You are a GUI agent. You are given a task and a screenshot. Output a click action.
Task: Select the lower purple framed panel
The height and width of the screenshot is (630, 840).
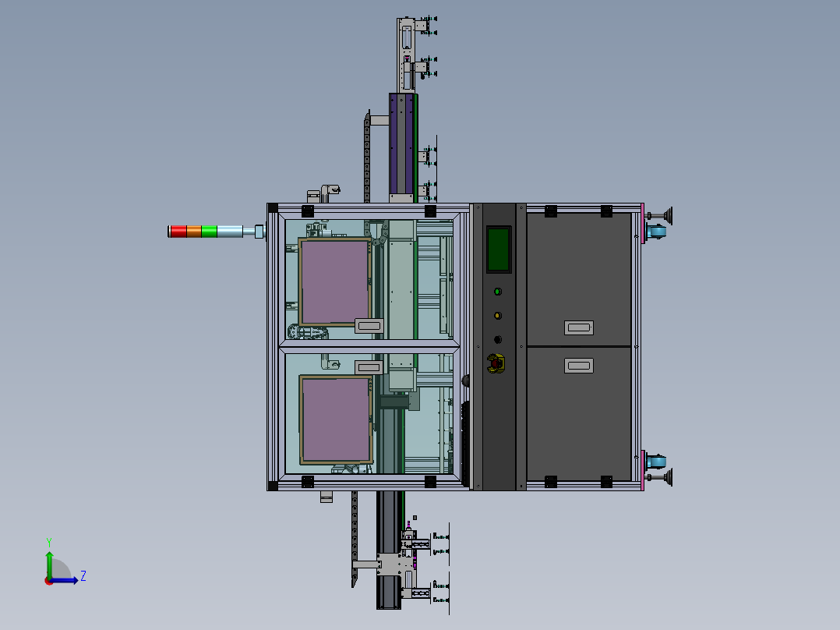click(336, 419)
